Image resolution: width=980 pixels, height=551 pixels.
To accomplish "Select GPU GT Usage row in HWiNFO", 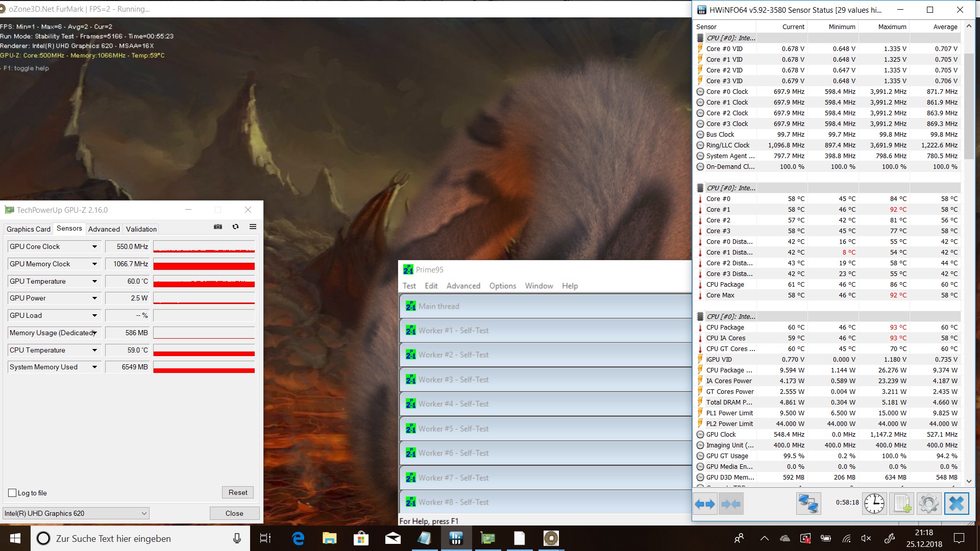I will (827, 456).
